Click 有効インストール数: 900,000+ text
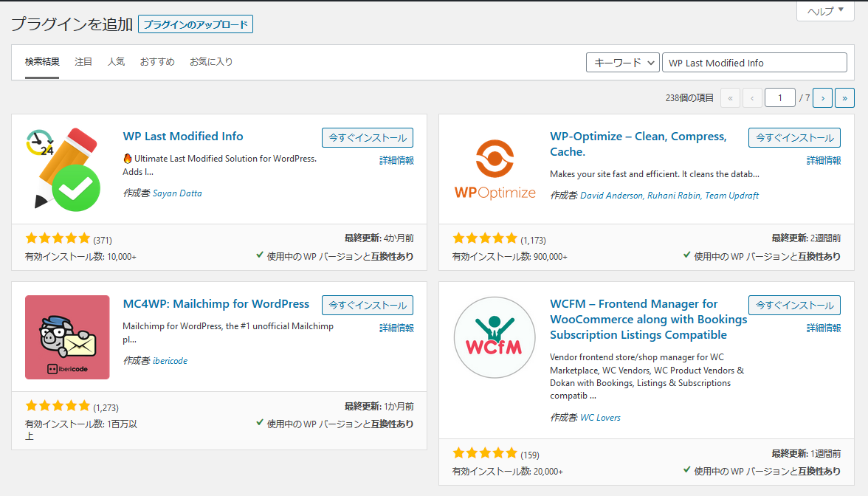Viewport: 868px width, 496px height. (x=510, y=257)
